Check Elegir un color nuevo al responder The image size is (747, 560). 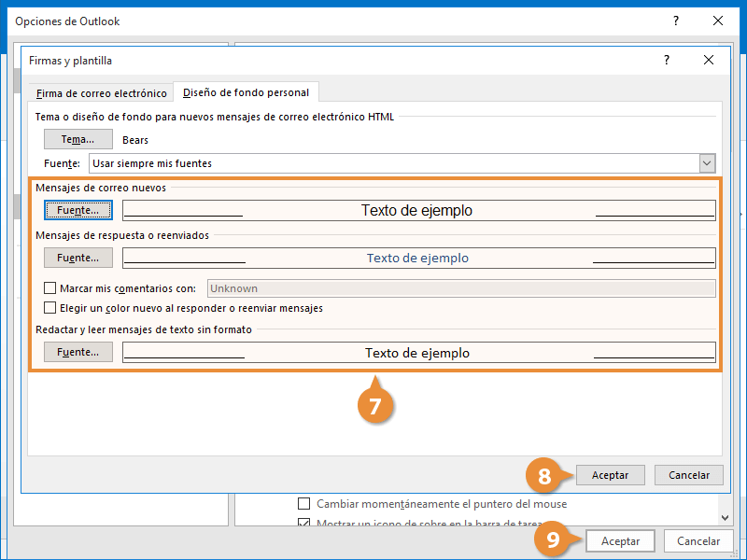(50, 307)
